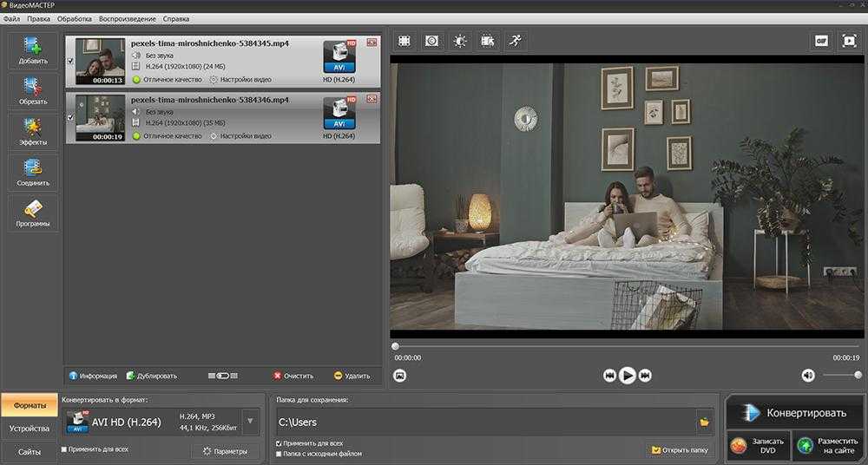Open the Эффекты (Effects) panel
This screenshot has width=868, height=465.
33,132
